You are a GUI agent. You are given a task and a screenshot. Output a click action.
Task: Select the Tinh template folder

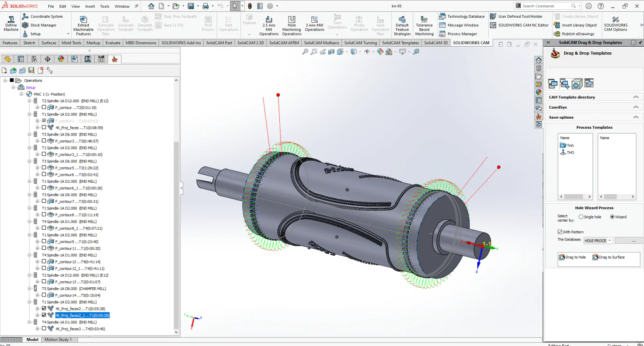tap(567, 145)
